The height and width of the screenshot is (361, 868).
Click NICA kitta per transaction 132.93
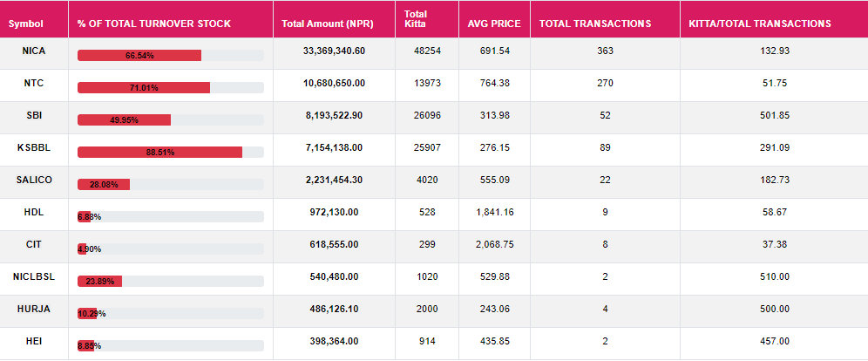coord(775,51)
